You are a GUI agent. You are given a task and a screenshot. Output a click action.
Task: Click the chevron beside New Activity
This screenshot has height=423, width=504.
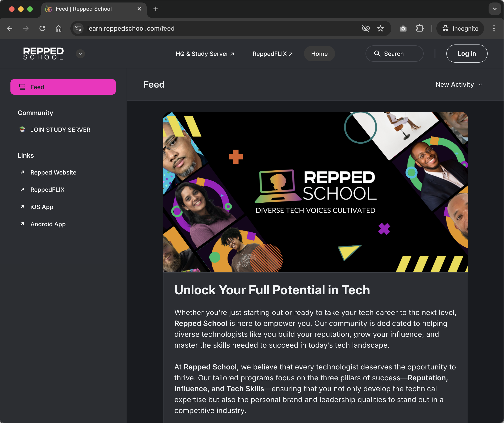point(480,84)
